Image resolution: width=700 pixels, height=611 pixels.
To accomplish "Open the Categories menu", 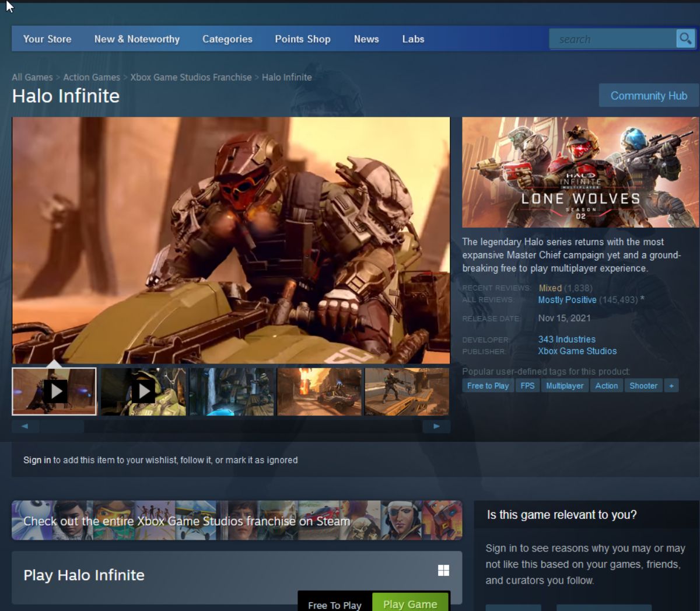I will (x=227, y=39).
